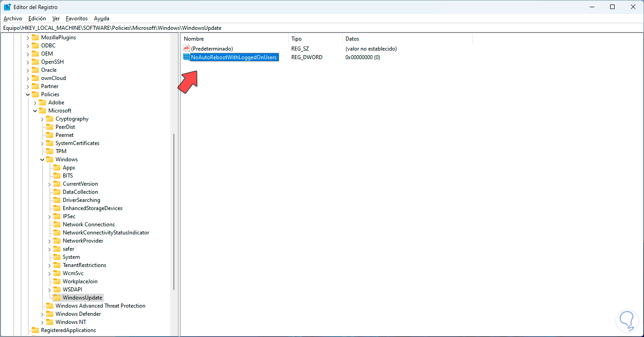The width and height of the screenshot is (644, 337).
Task: Click the DataCollection folder icon
Action: 57,192
